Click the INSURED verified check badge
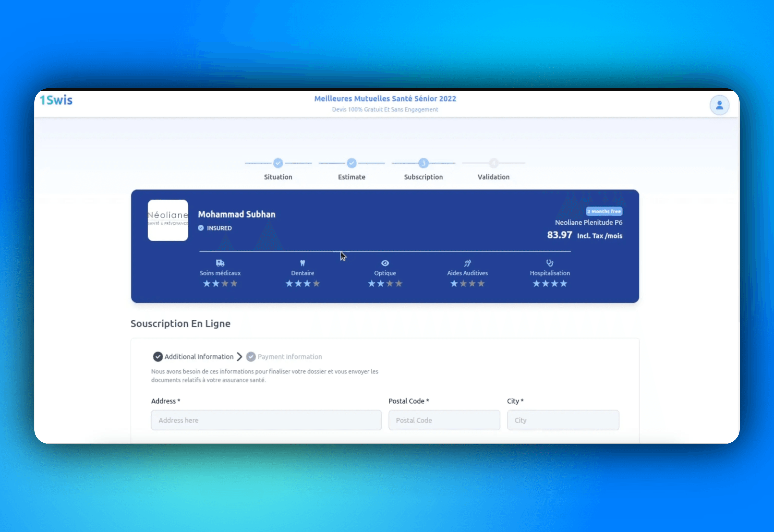 pyautogui.click(x=201, y=228)
